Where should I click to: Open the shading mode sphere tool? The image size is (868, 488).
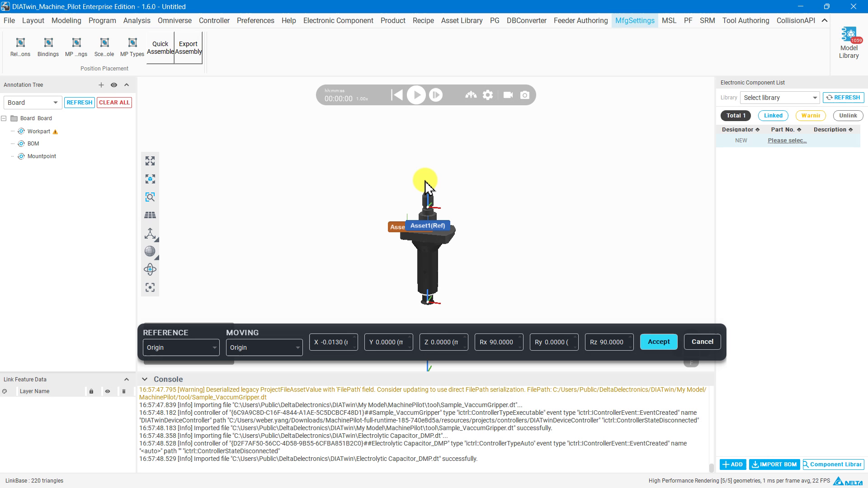[x=150, y=251]
